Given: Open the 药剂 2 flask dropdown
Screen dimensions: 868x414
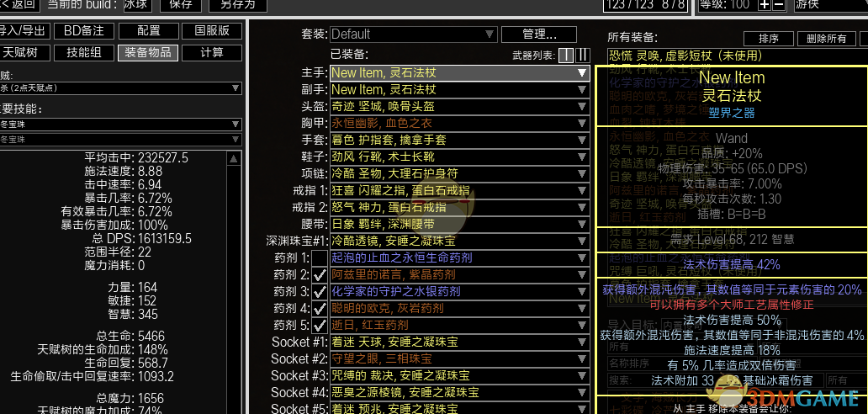Looking at the screenshot, I should pos(460,275).
